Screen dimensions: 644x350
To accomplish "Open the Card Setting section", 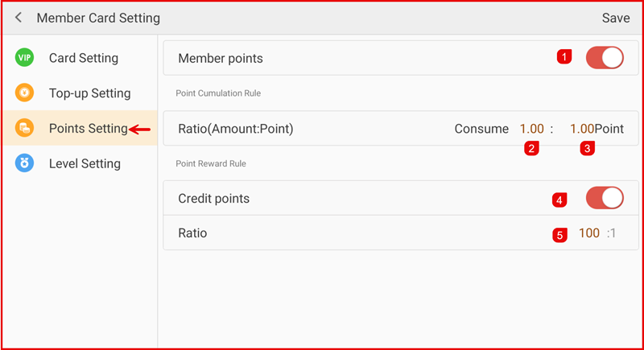I will coord(83,58).
